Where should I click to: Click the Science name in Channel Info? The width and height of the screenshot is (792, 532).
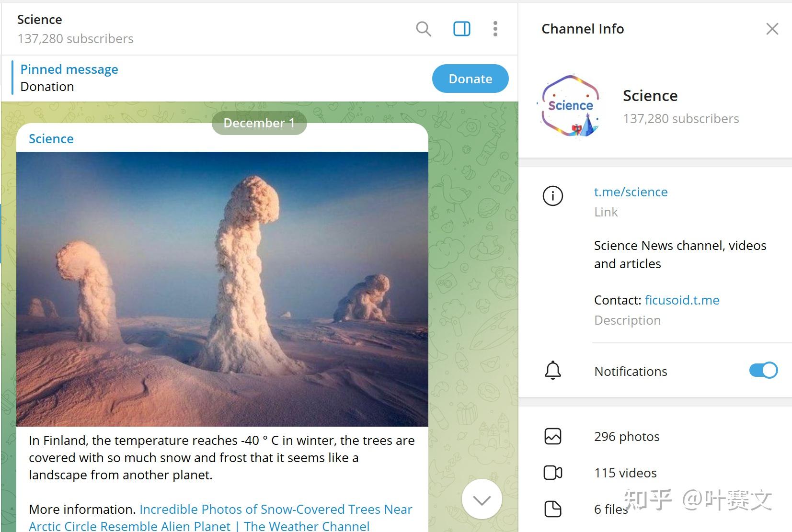650,96
